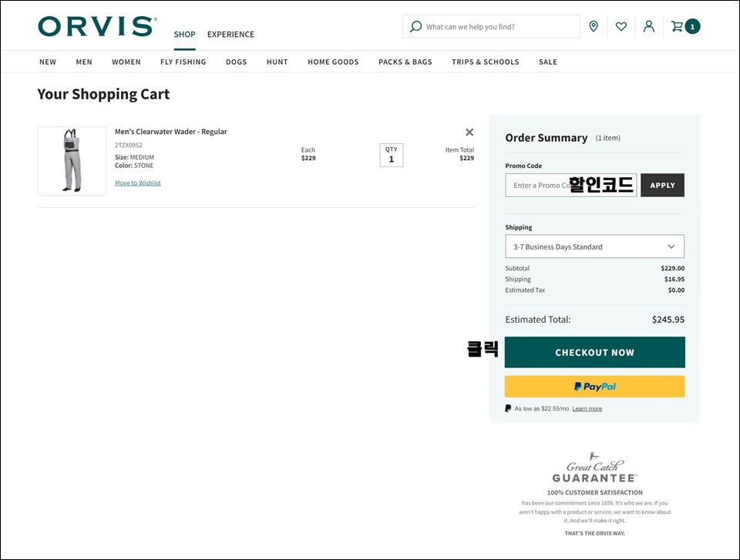Open the MEN menu

tap(84, 62)
